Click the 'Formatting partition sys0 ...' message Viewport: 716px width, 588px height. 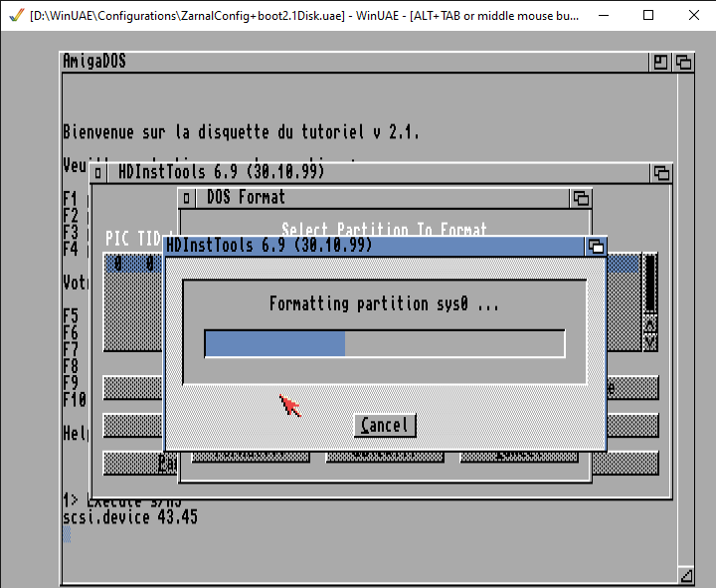click(x=384, y=303)
